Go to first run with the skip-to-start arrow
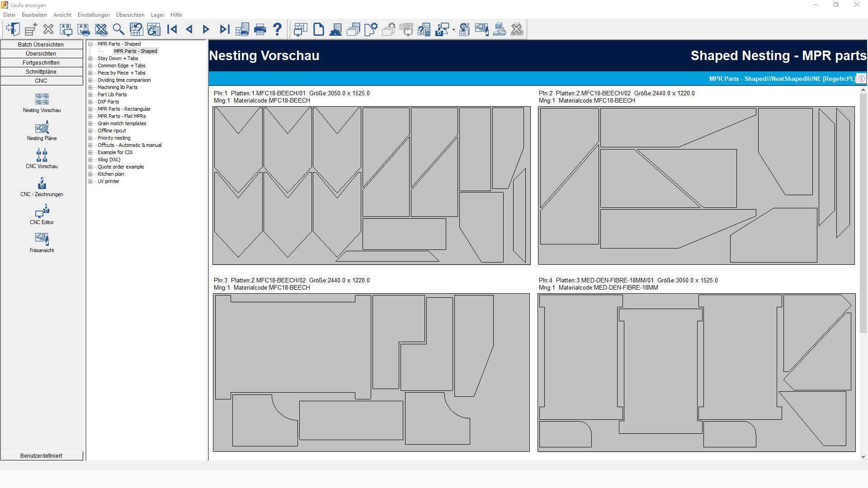The image size is (868, 488). click(x=172, y=30)
